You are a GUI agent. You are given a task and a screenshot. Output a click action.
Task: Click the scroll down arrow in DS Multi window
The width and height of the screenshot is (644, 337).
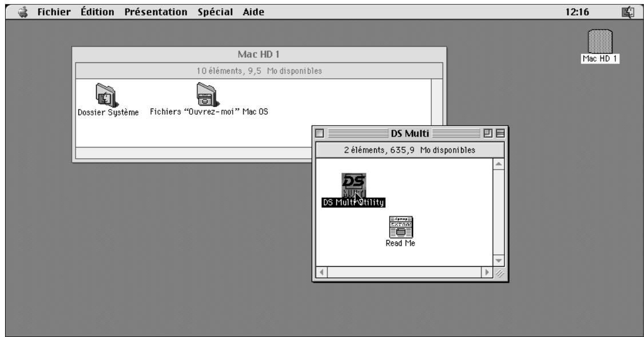click(499, 260)
